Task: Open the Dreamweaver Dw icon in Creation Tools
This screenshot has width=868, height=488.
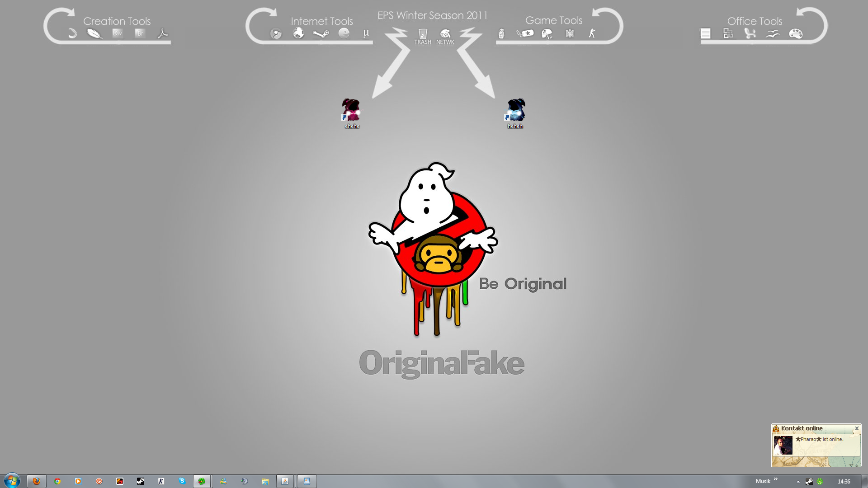Action: pos(118,33)
